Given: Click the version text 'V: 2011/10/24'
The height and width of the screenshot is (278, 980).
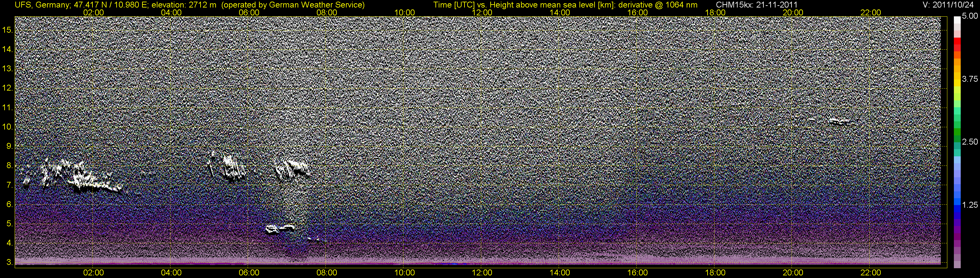Looking at the screenshot, I should click(x=947, y=5).
